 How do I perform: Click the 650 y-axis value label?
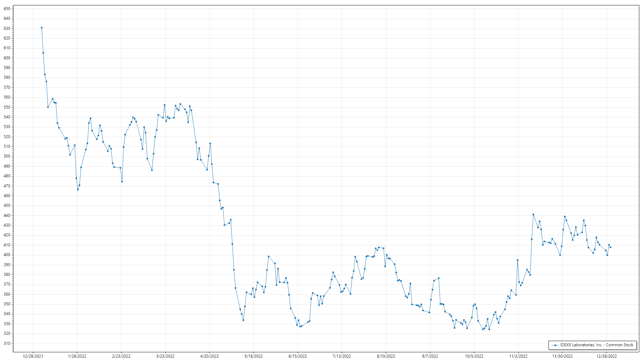pos(7,9)
